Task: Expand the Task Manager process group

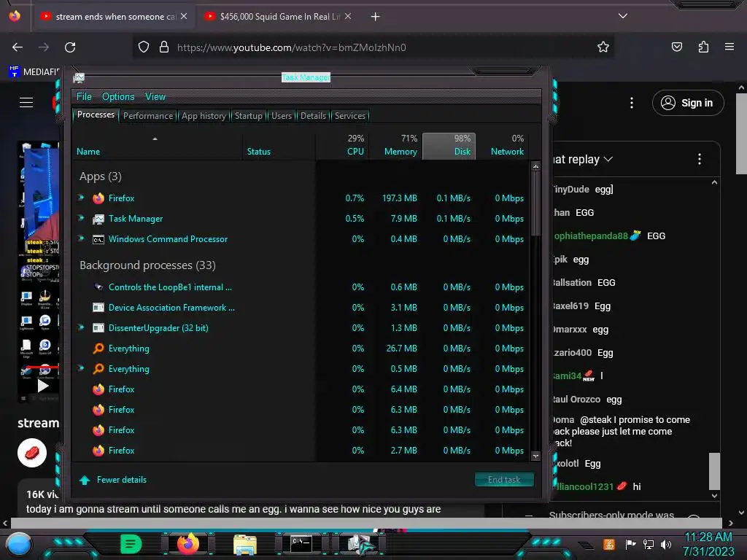Action: click(x=82, y=218)
